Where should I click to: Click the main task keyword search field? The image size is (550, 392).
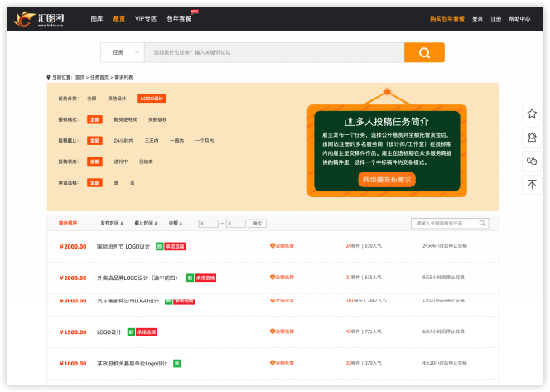tap(274, 53)
